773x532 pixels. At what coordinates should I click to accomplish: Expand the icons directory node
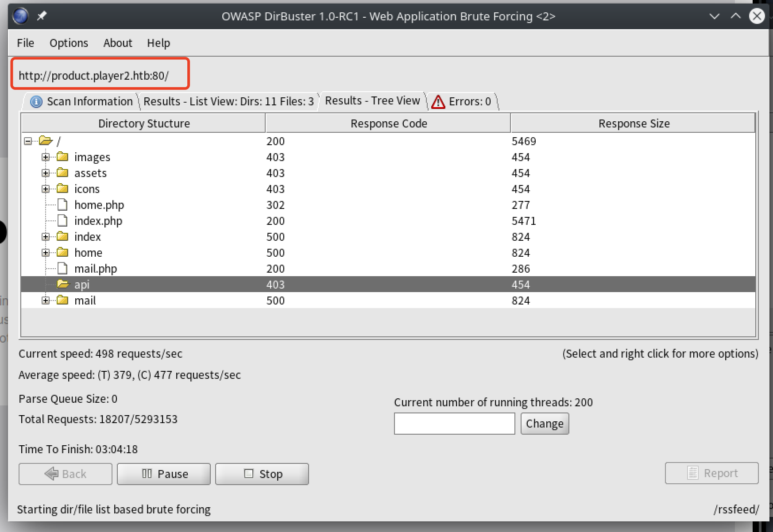[46, 189]
